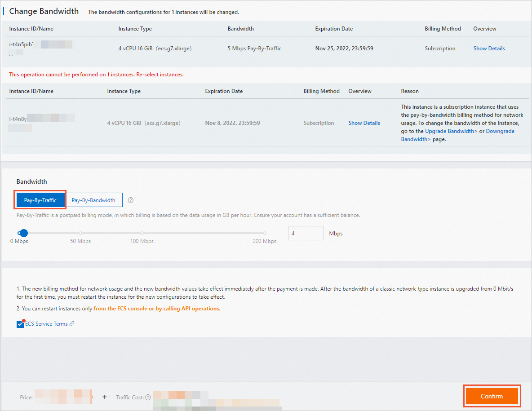Select 'Nov 25, 2022, 23:59:59' expiration date

pyautogui.click(x=344, y=49)
